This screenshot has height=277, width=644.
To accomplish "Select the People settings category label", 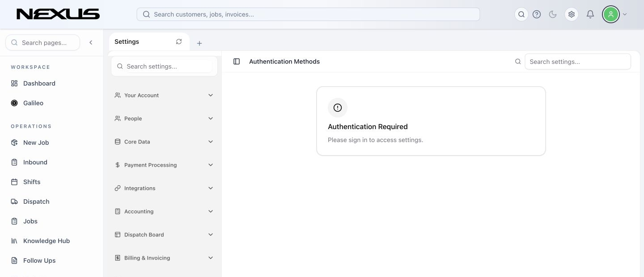I will (x=133, y=118).
